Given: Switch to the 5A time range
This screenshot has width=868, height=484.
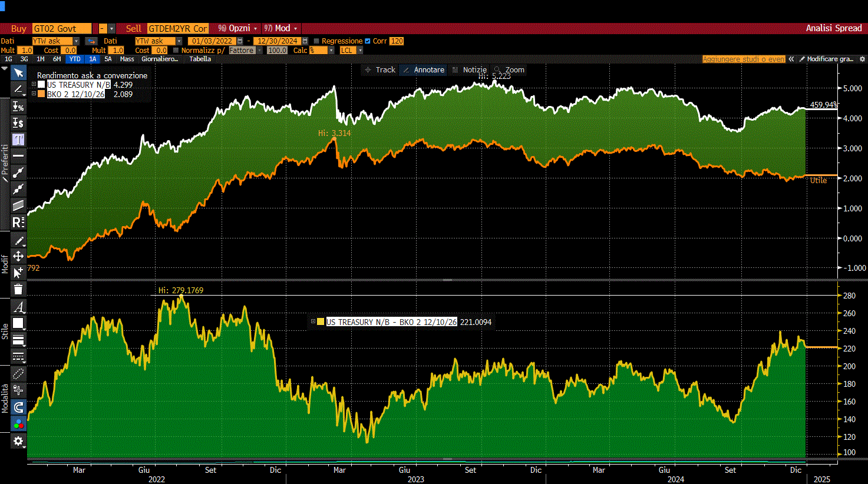Looking at the screenshot, I should [108, 59].
